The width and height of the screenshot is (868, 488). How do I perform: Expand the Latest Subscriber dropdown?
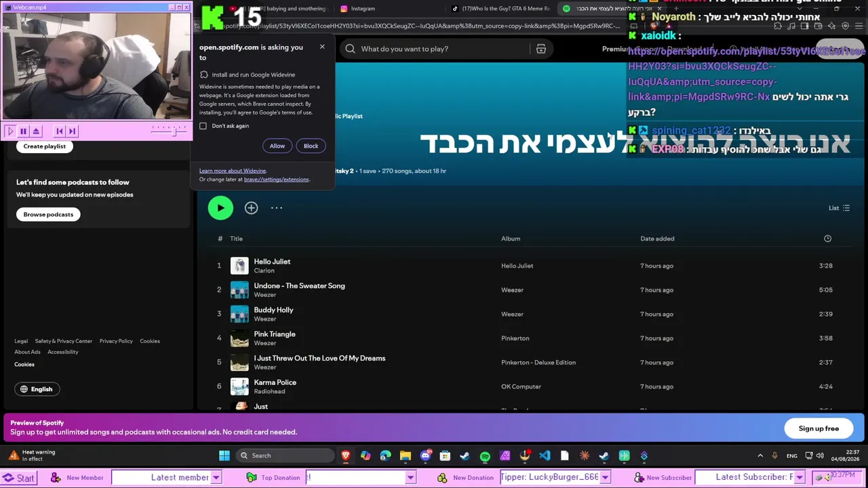(x=800, y=478)
